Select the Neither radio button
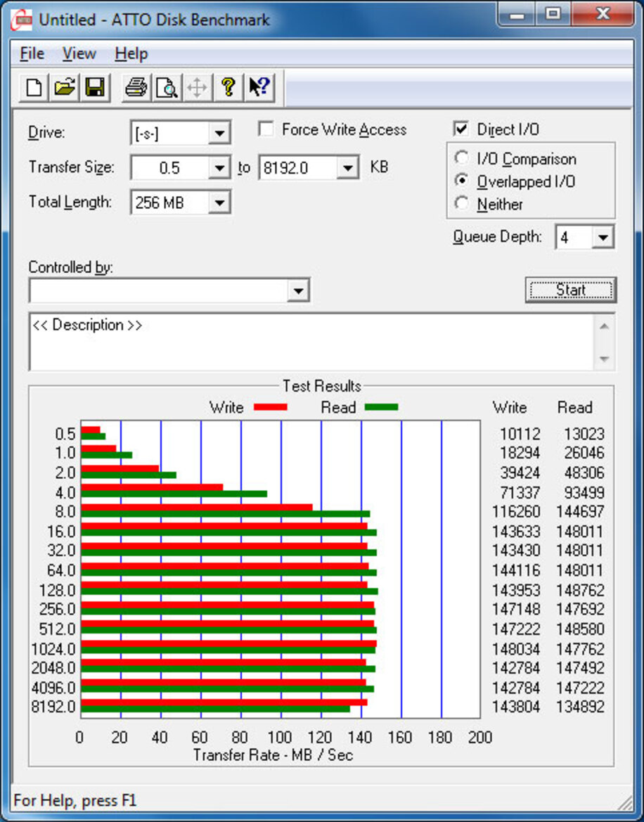Image resolution: width=644 pixels, height=822 pixels. 462,203
